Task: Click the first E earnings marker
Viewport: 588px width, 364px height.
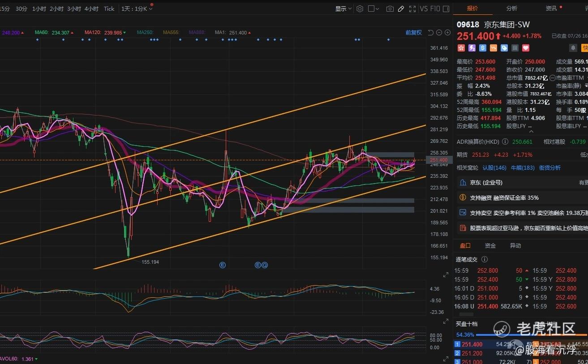Action: [223, 265]
